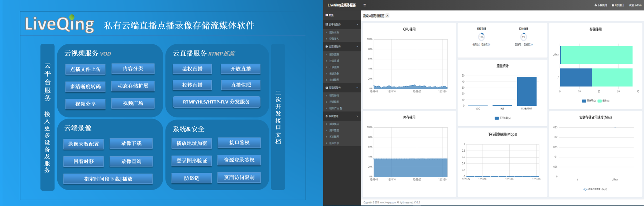This screenshot has width=644, height=206.
Task: Click the 视频分享 box in diagram
Action: pyautogui.click(x=85, y=104)
